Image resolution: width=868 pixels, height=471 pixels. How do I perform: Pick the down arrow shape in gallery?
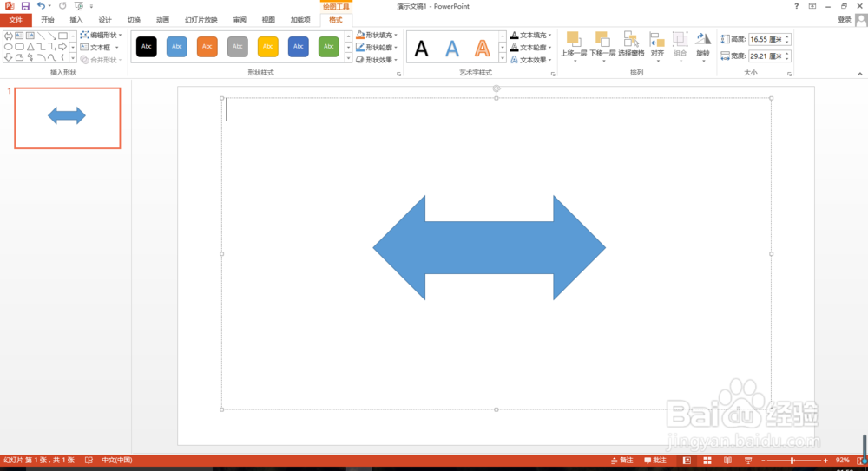[x=9, y=57]
